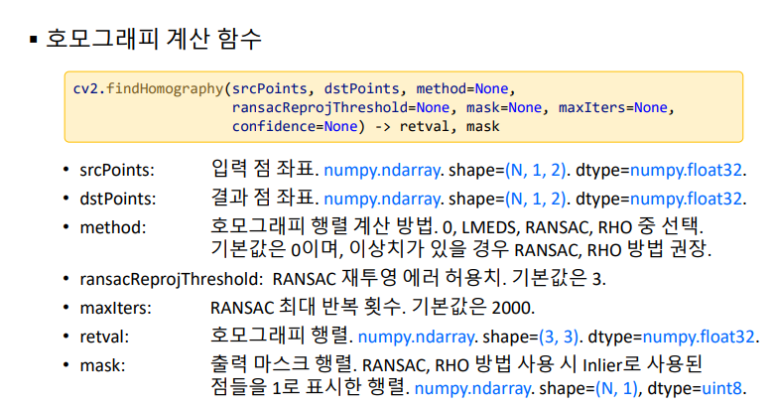
Task: Click the 'mask:' bullet label
Action: click(x=103, y=366)
